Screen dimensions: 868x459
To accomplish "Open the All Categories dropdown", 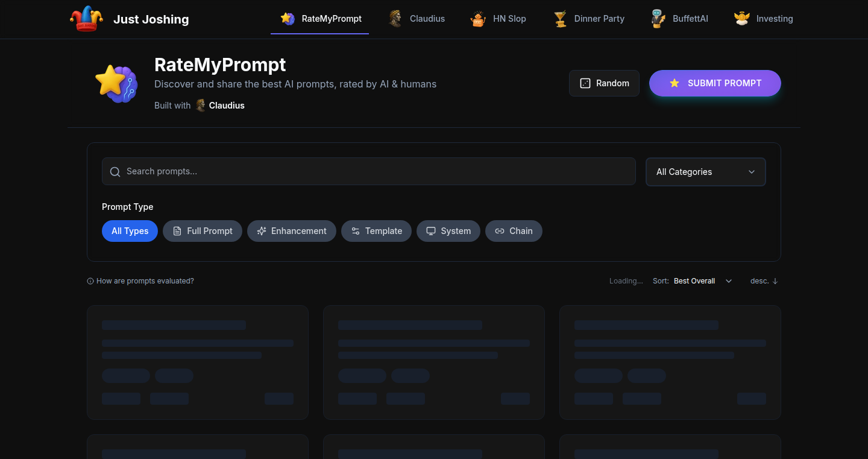I will coord(706,172).
